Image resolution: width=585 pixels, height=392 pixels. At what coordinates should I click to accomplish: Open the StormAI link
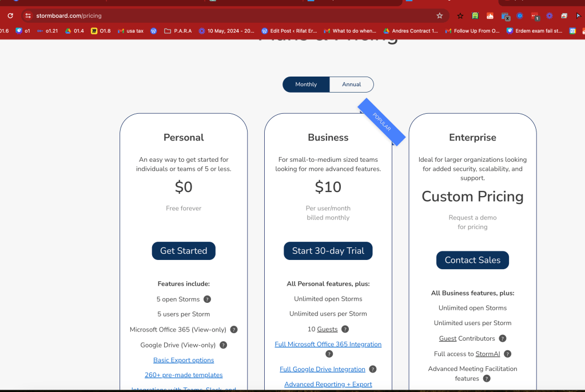point(488,354)
